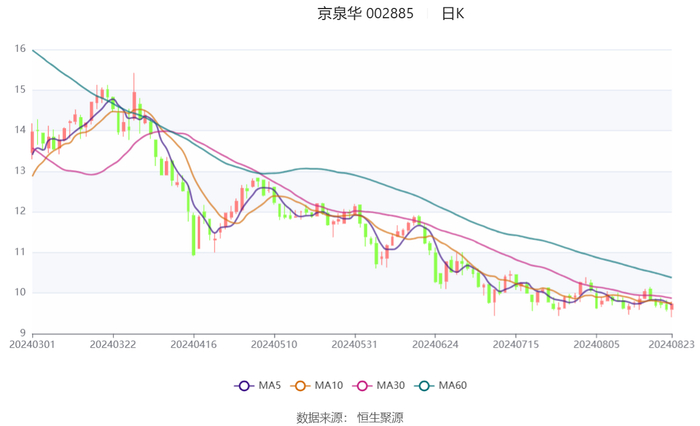This screenshot has width=700, height=426.
Task: Click the chart title 京泉华 002885
Action: (x=365, y=13)
